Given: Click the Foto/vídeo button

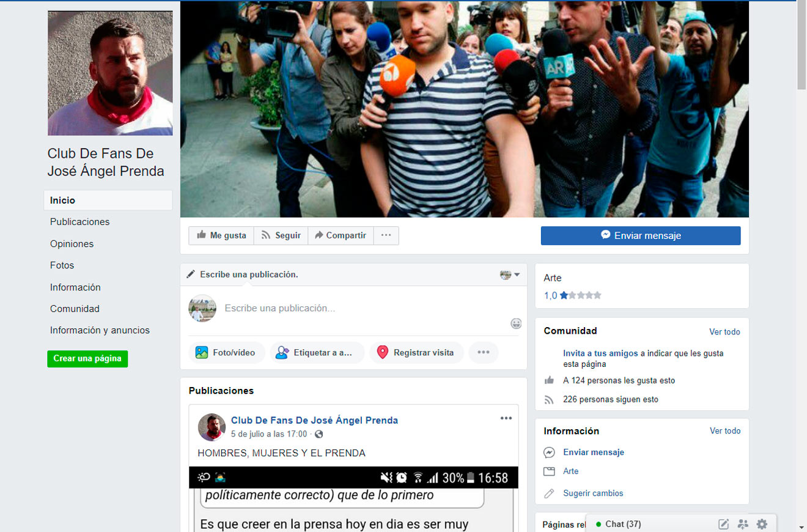Looking at the screenshot, I should tap(226, 353).
